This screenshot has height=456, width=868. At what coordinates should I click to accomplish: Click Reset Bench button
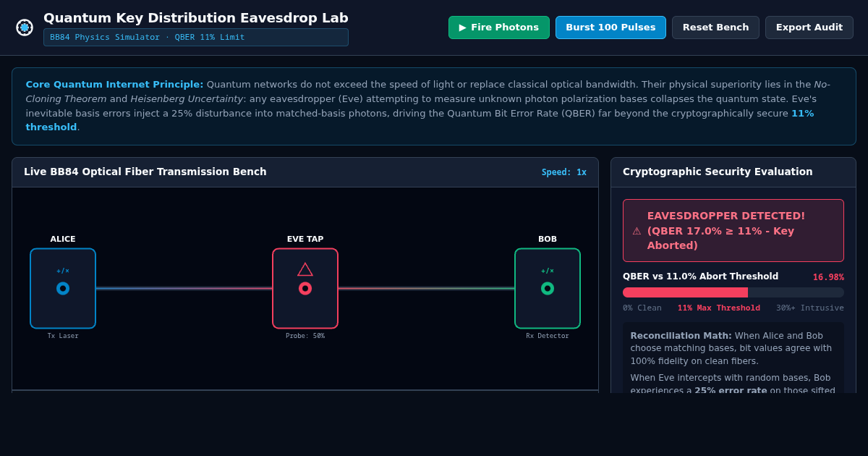[x=715, y=28]
